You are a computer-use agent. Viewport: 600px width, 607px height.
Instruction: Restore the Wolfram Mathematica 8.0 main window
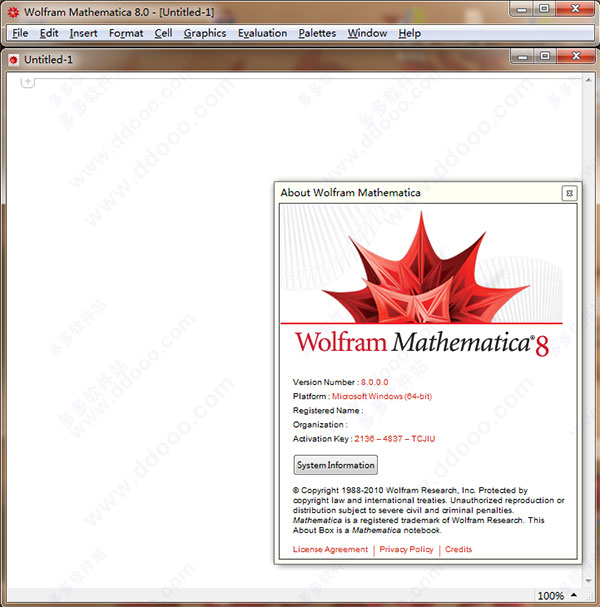[x=544, y=9]
